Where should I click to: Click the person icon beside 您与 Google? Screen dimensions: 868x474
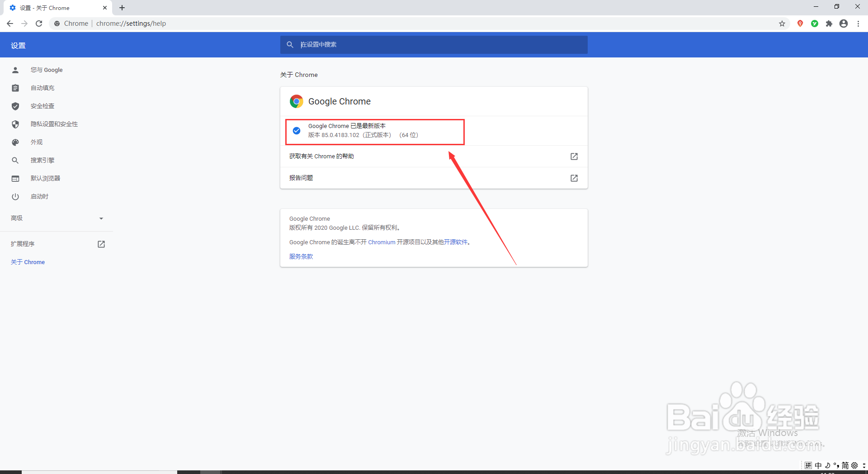[x=15, y=70]
